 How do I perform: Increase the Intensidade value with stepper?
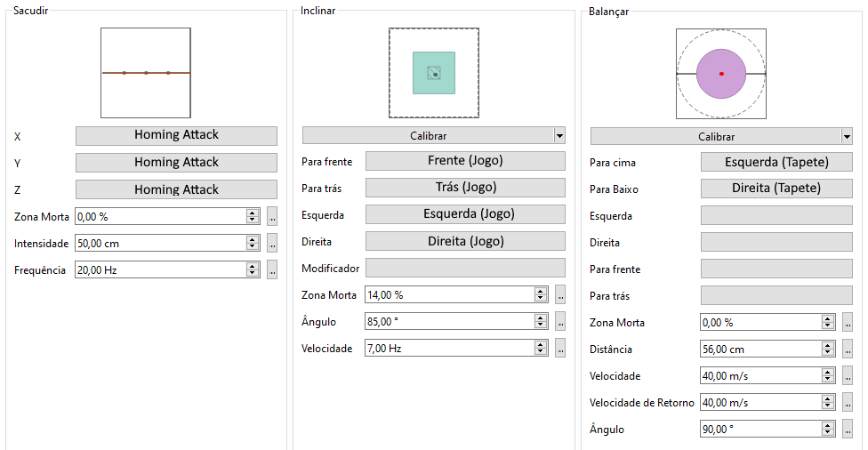coord(253,239)
